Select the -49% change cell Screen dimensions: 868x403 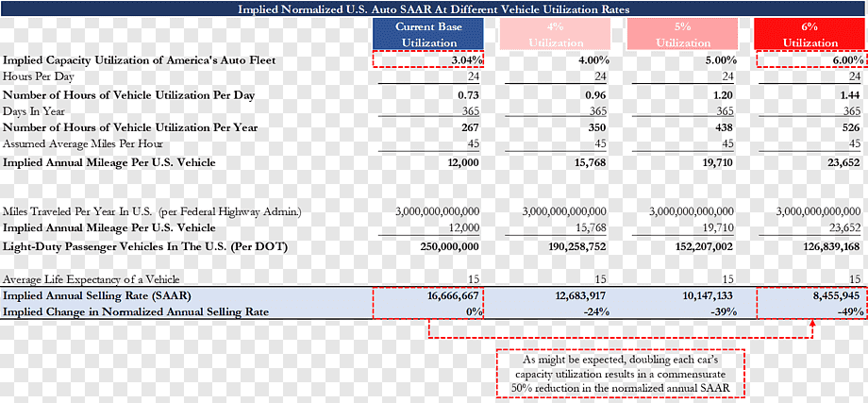coord(850,311)
